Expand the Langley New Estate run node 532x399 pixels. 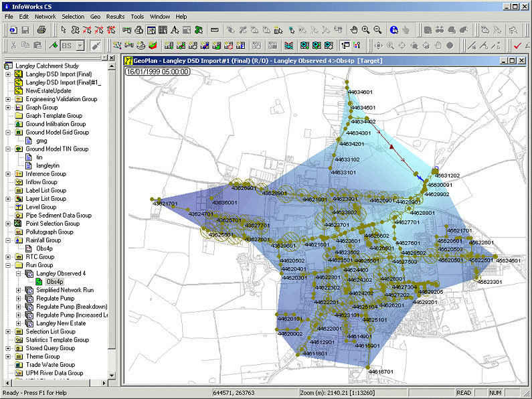18,323
